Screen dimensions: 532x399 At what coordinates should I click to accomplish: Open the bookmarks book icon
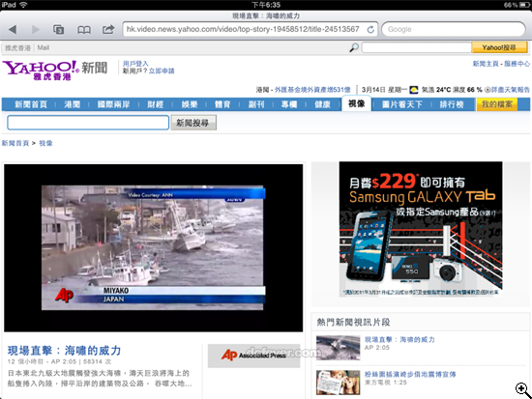pos(84,30)
